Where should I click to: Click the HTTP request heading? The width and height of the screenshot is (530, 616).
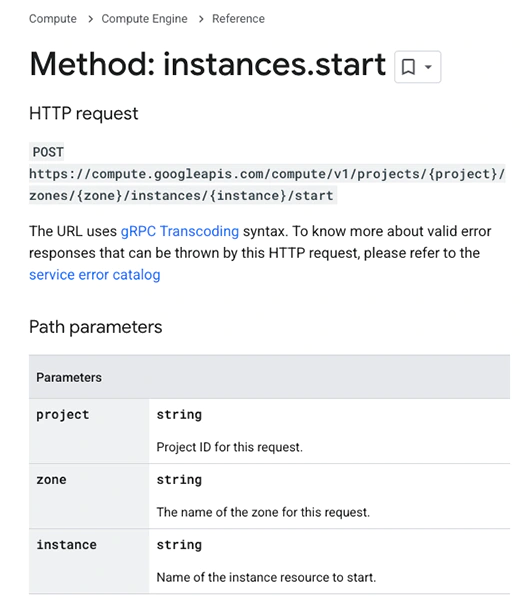(x=84, y=114)
